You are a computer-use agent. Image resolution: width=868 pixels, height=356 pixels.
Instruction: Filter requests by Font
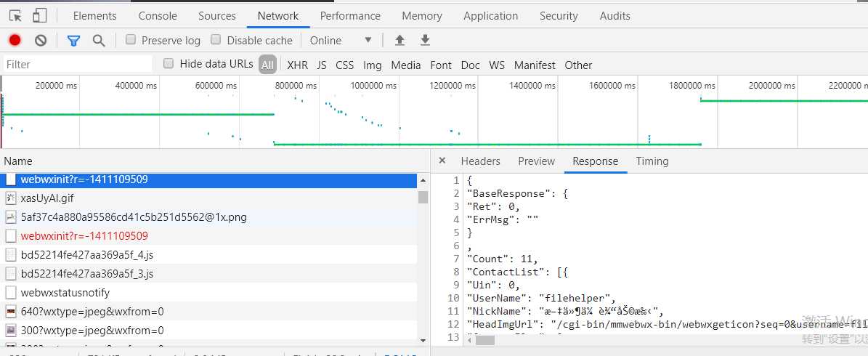[x=441, y=65]
